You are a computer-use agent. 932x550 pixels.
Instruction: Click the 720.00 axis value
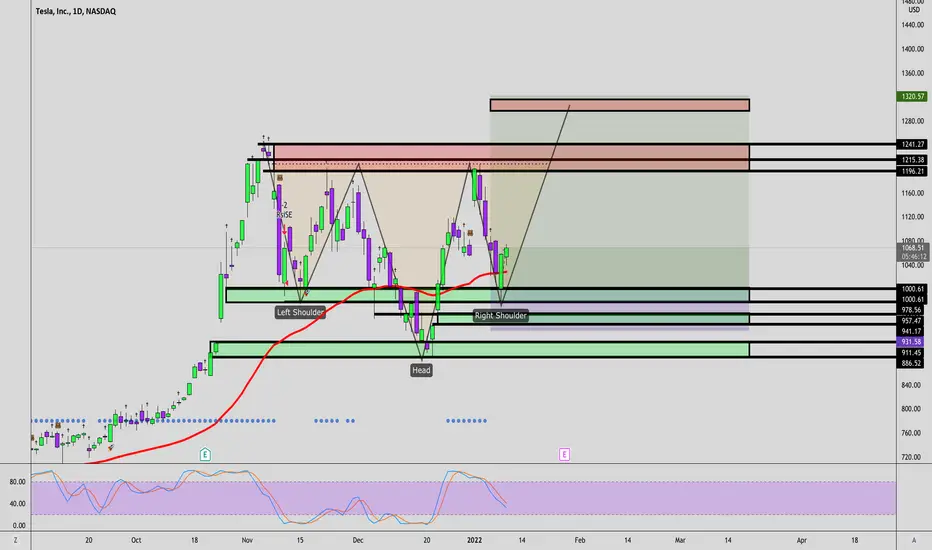point(912,457)
